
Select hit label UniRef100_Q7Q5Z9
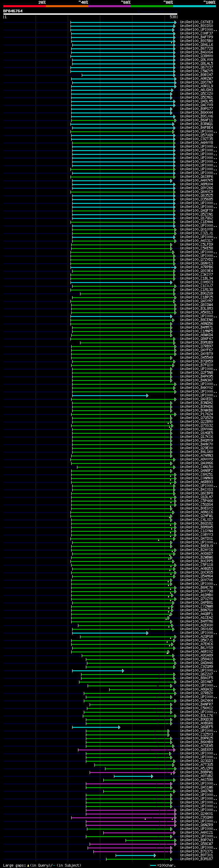196,418
